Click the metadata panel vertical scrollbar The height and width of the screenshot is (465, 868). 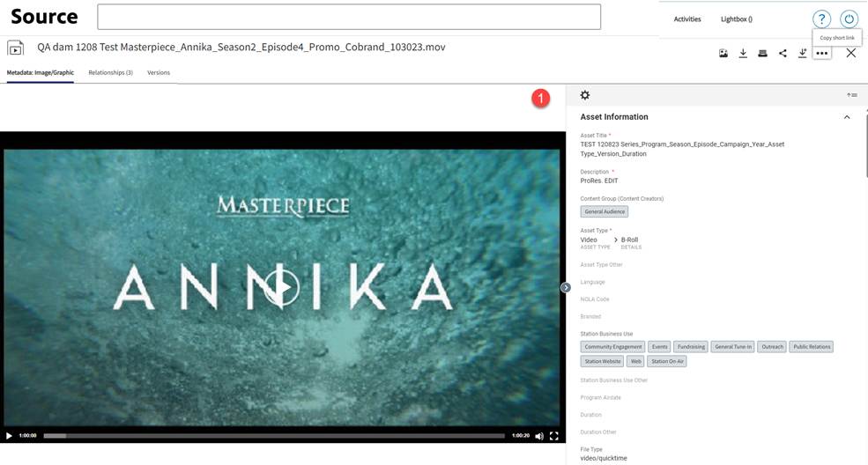click(x=865, y=146)
